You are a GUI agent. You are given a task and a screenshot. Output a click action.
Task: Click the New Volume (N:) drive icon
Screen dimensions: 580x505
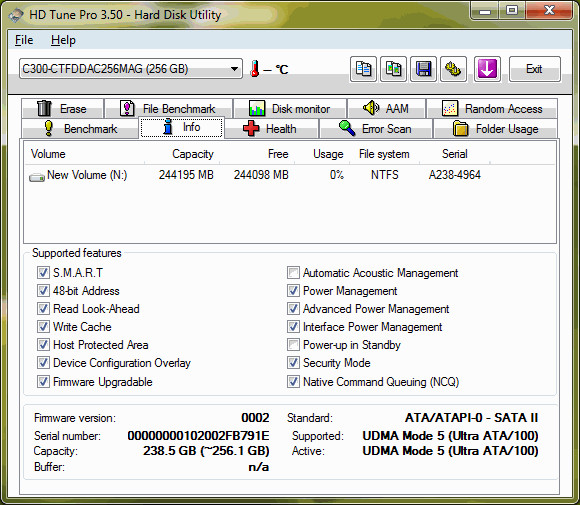[37, 178]
